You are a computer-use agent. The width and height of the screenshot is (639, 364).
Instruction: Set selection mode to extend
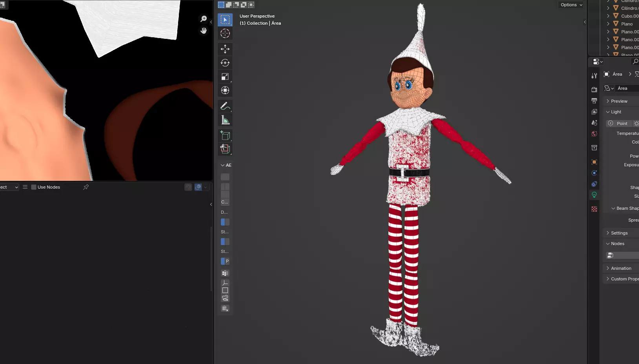coord(229,5)
